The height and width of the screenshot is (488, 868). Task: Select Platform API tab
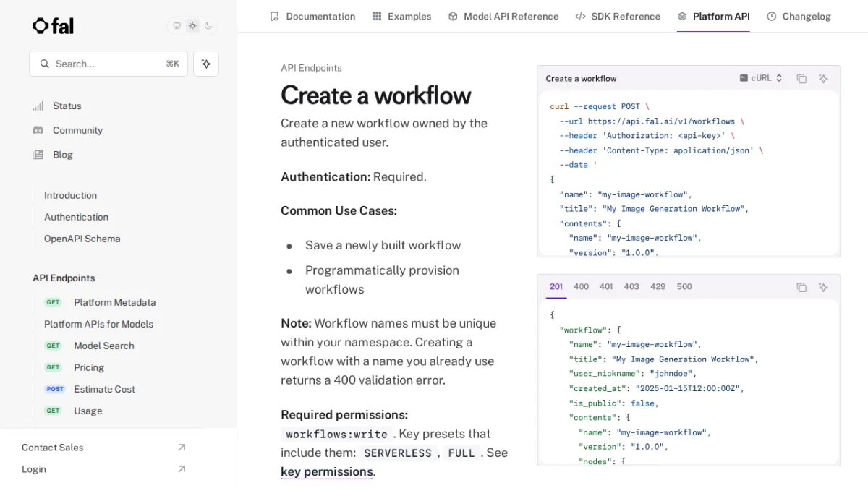pyautogui.click(x=713, y=16)
